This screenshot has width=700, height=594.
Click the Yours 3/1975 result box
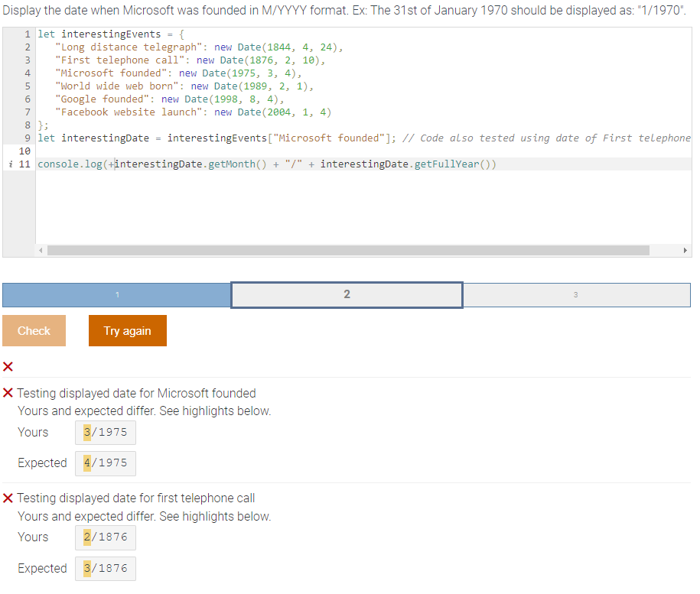click(105, 432)
